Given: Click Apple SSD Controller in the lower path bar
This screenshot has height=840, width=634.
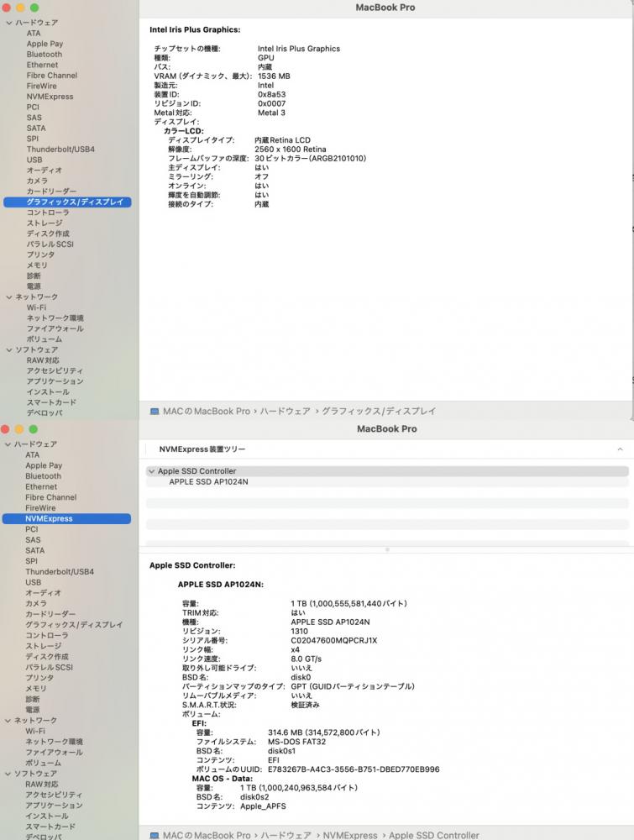Looking at the screenshot, I should tap(434, 835).
